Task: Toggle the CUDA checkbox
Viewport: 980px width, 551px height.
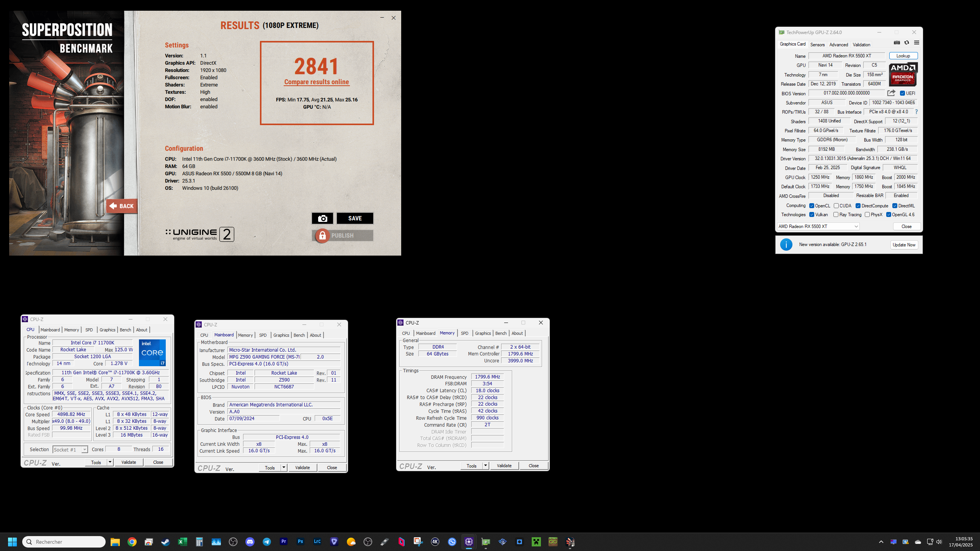Action: coord(836,206)
